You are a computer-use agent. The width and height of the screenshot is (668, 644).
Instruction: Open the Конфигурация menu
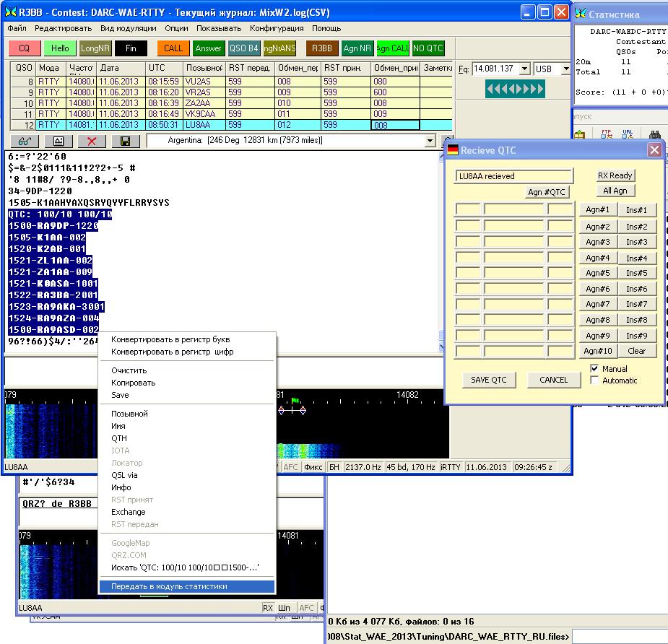[x=277, y=28]
